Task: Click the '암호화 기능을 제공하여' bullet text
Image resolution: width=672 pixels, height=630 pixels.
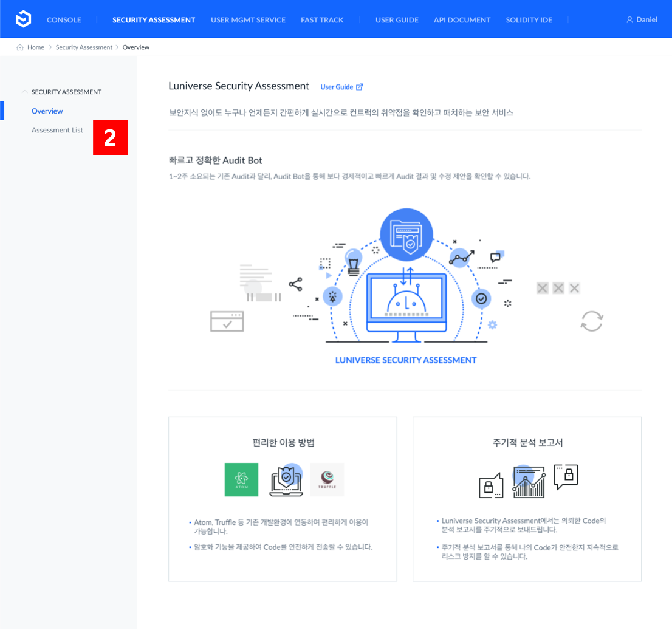Action: tap(283, 547)
